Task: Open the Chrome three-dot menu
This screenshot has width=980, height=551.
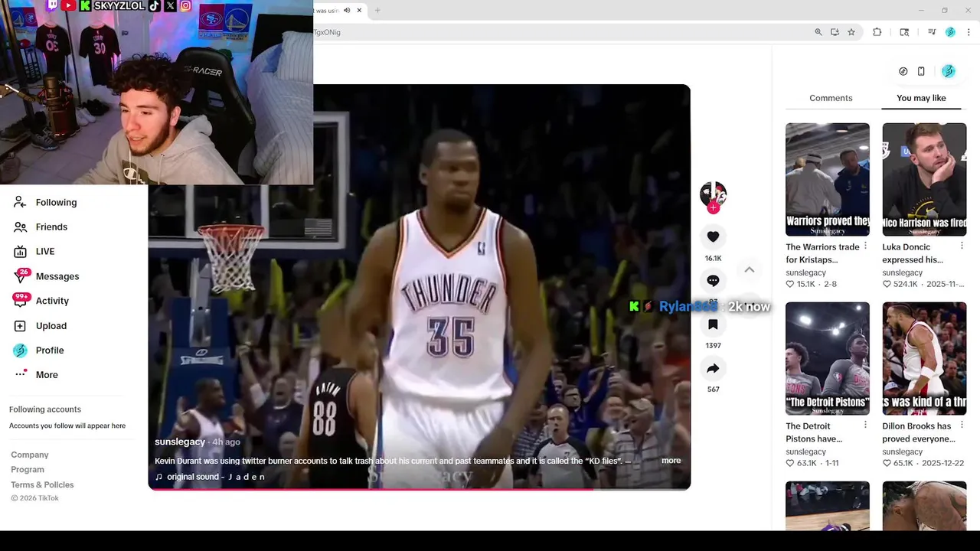Action: click(969, 32)
